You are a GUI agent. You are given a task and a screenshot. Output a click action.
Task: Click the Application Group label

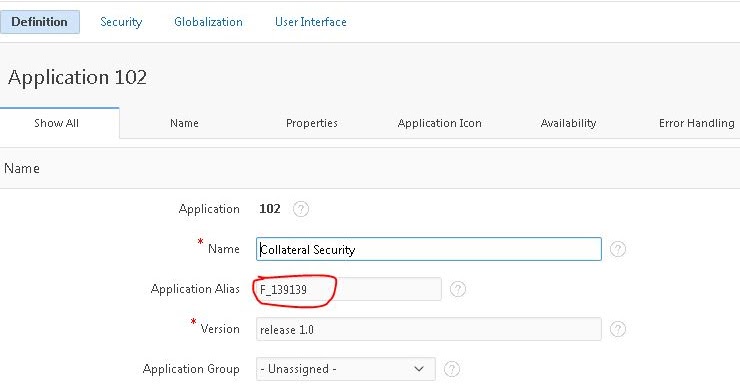(x=191, y=369)
